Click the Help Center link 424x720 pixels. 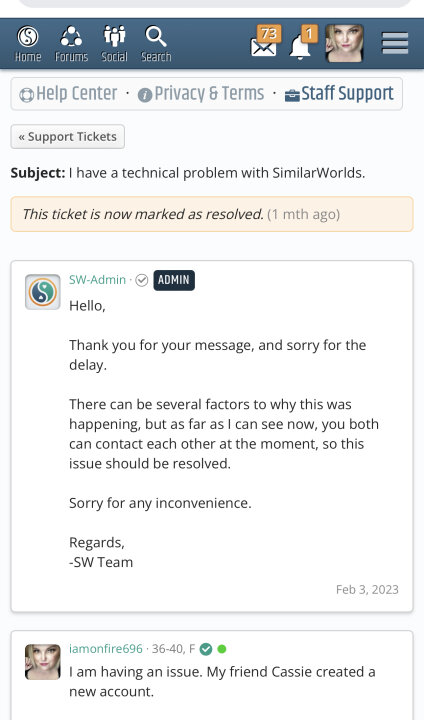pyautogui.click(x=68, y=94)
